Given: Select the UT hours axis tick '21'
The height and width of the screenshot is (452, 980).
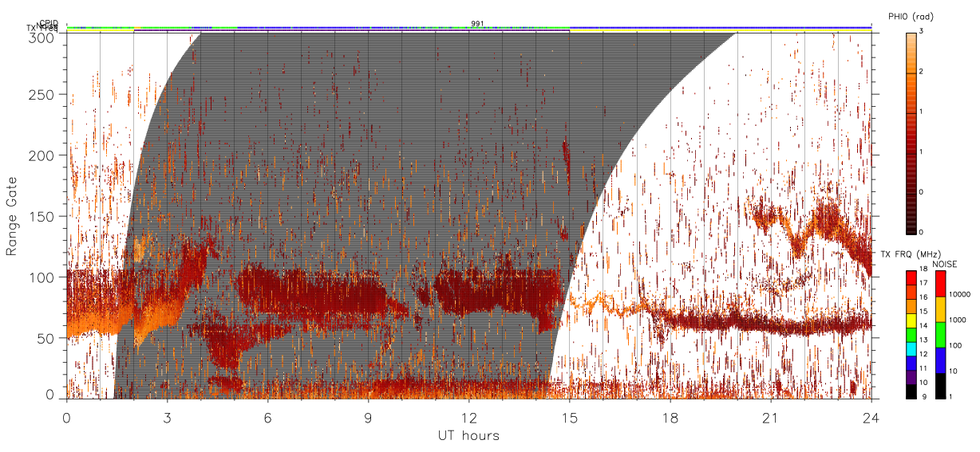Looking at the screenshot, I should [x=770, y=418].
